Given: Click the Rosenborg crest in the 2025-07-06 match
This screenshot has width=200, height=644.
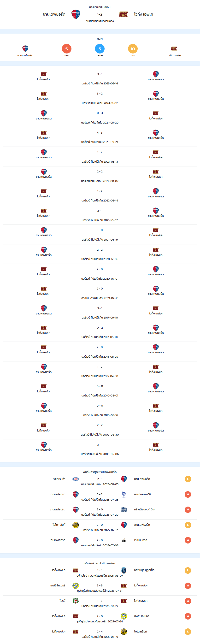Looking at the screenshot, I should (x=124, y=540).
